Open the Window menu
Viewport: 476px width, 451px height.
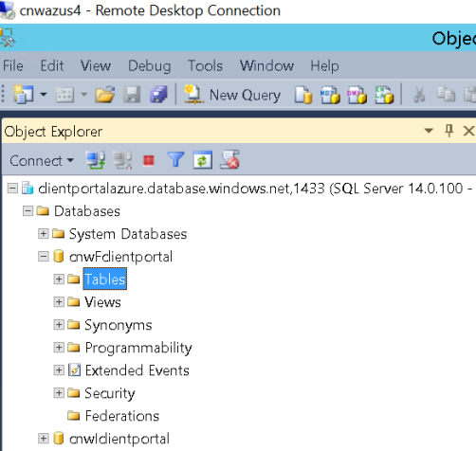(x=266, y=65)
